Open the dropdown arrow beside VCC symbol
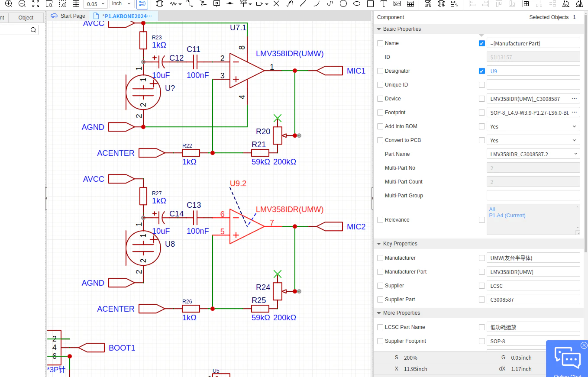This screenshot has height=377, width=588. [250, 4]
